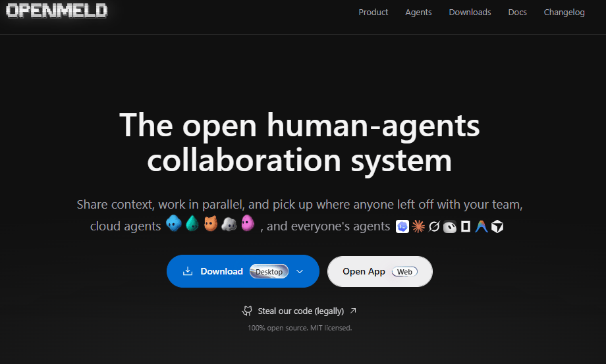Open the Agents nav item
This screenshot has width=606, height=364.
[418, 13]
